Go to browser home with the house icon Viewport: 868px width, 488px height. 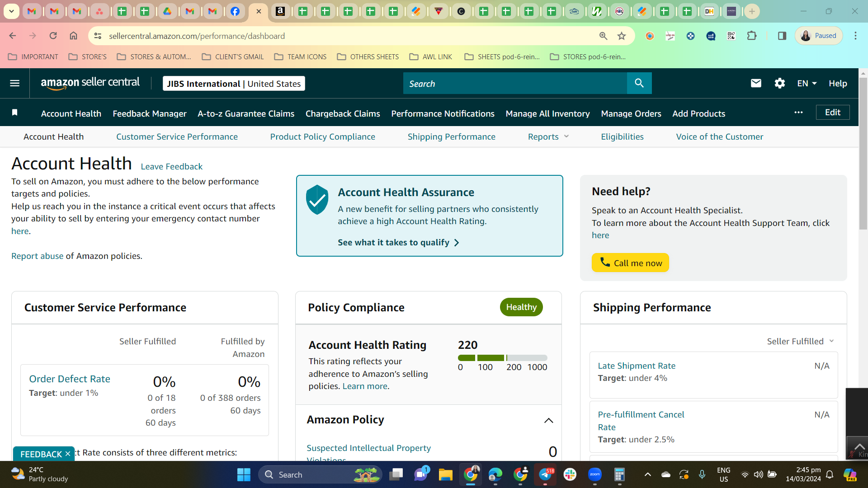click(x=73, y=36)
